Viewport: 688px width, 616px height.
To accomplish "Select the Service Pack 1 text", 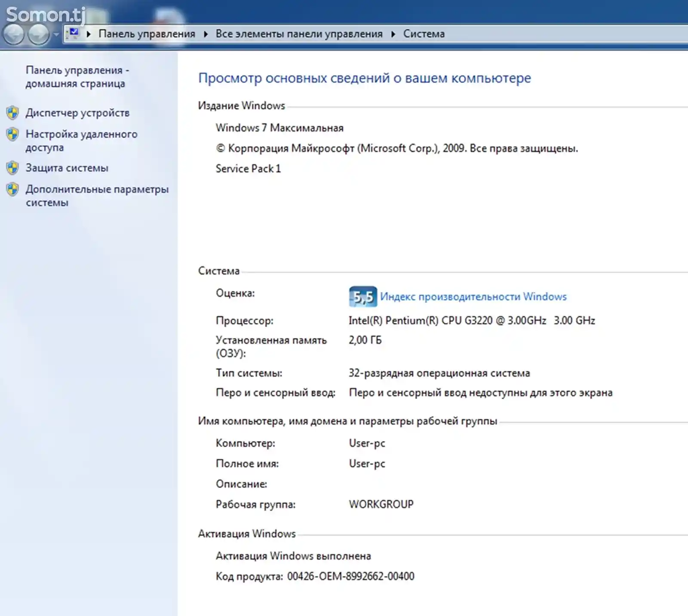I will click(x=248, y=169).
